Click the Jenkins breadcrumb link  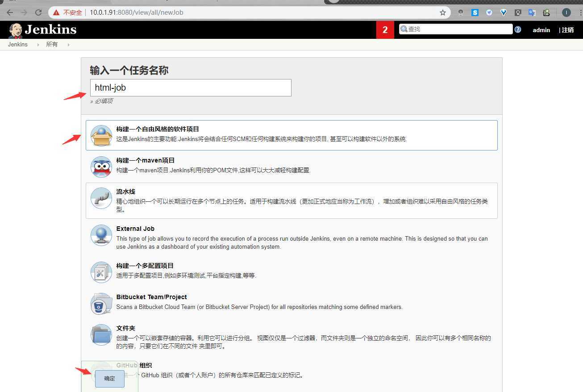(18, 45)
